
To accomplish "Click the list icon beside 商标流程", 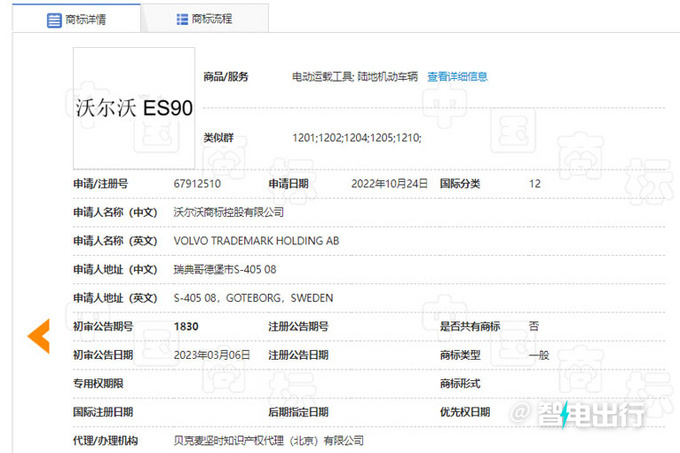I will [182, 19].
